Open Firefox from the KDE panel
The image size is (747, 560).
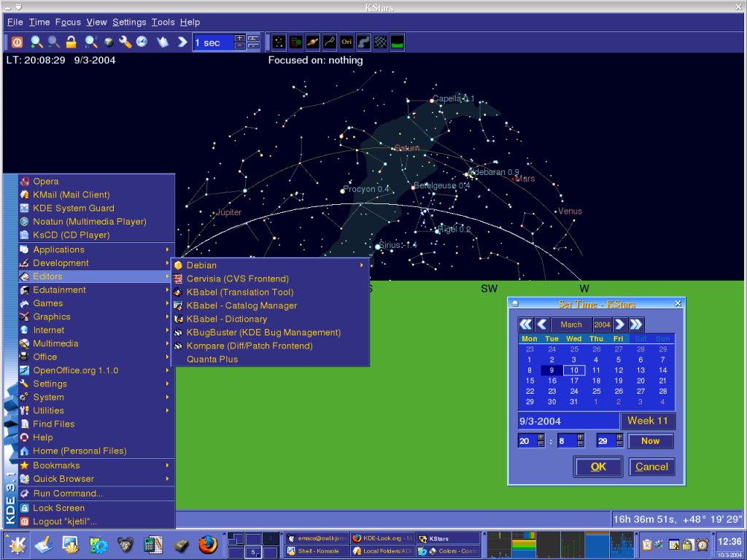coord(208,545)
